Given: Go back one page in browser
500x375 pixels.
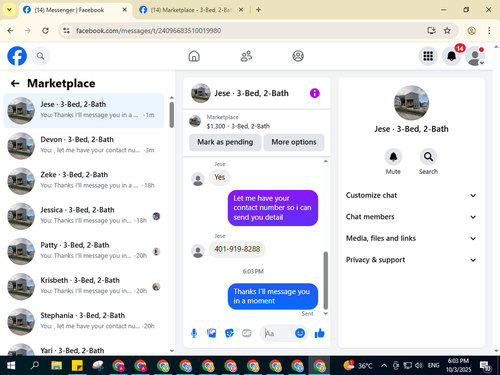Looking at the screenshot, I should (10, 31).
